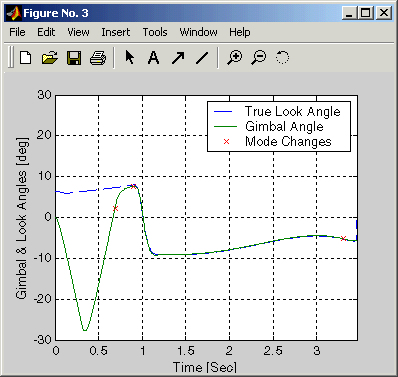Activate the Zoom In magnifier

click(235, 58)
